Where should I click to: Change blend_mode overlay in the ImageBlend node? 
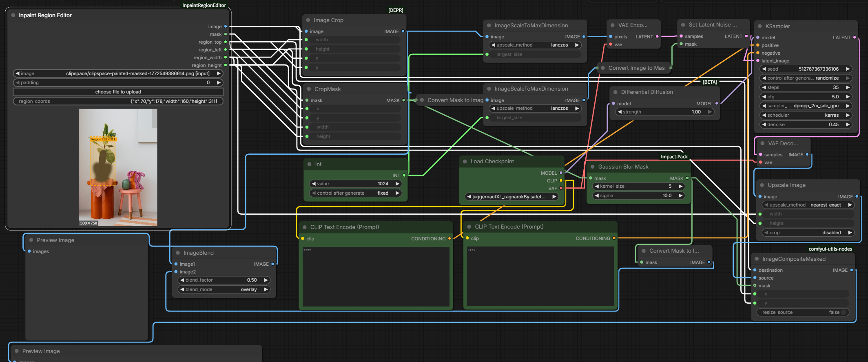pos(224,289)
